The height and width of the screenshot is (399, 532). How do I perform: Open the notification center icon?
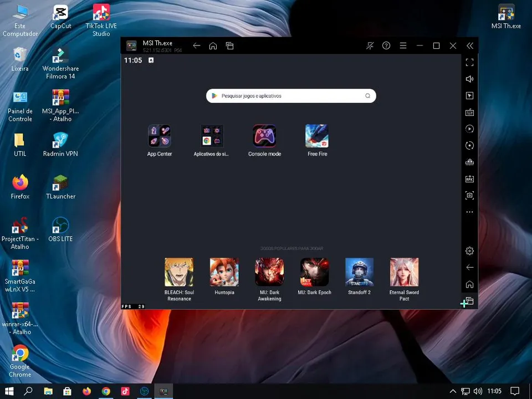click(515, 391)
